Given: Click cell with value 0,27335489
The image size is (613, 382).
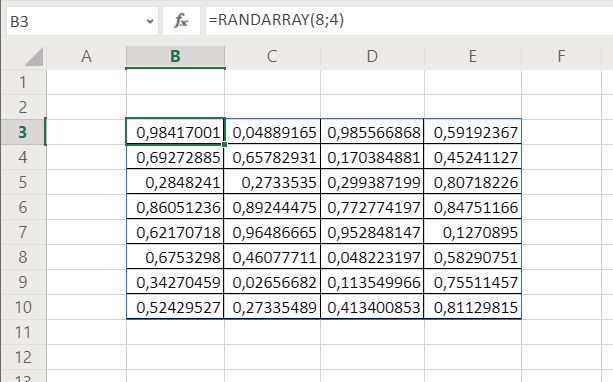Looking at the screenshot, I should [272, 307].
